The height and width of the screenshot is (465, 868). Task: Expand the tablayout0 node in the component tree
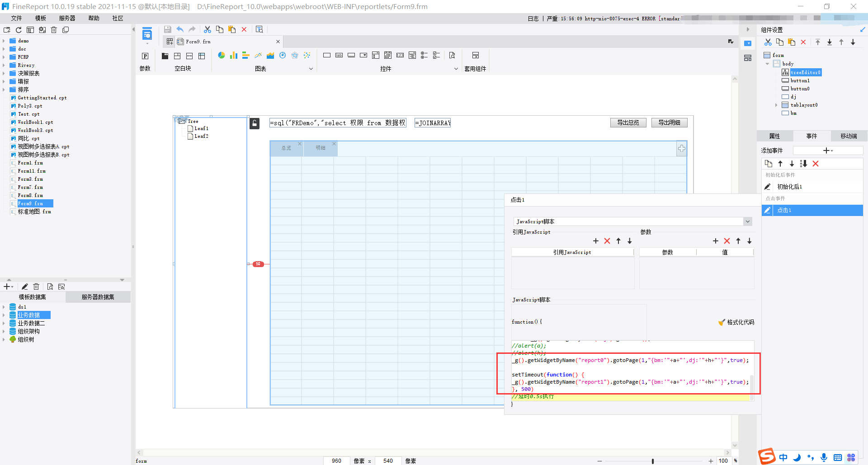click(776, 105)
